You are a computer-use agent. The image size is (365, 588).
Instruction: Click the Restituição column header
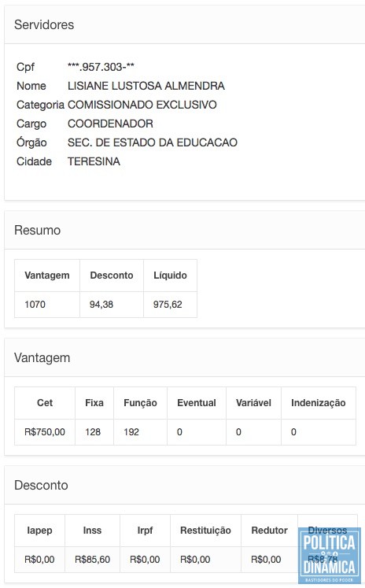pos(205,531)
